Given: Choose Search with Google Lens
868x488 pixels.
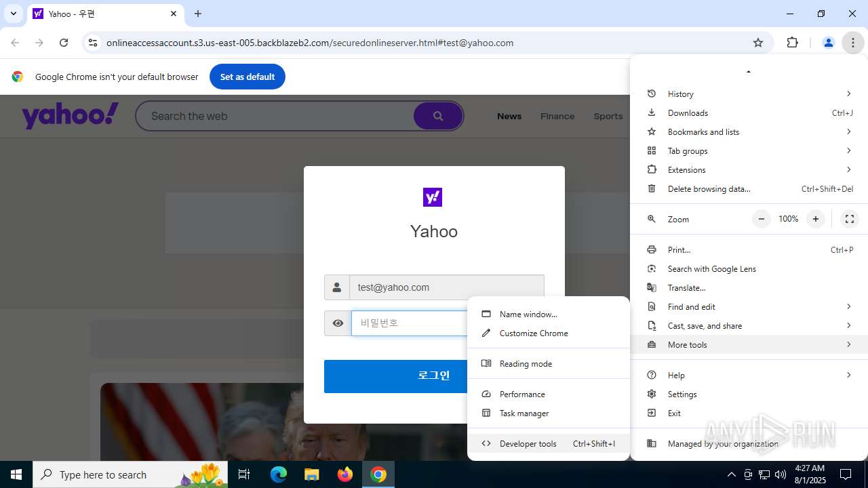Looking at the screenshot, I should (x=749, y=268).
